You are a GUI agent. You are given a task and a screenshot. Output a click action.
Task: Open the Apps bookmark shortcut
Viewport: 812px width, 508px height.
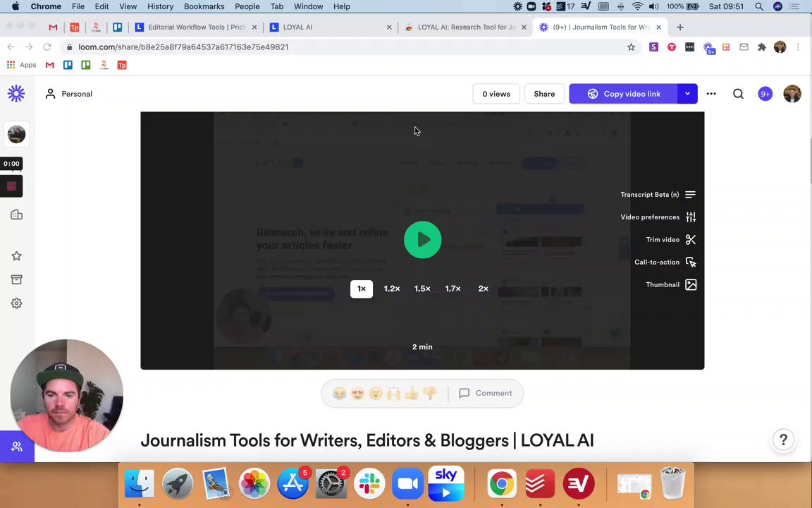coord(21,65)
